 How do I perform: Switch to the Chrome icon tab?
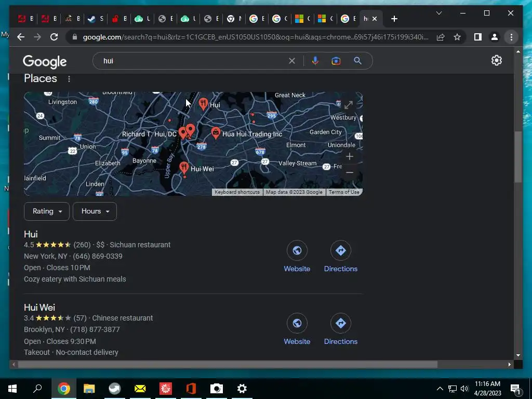click(x=234, y=19)
